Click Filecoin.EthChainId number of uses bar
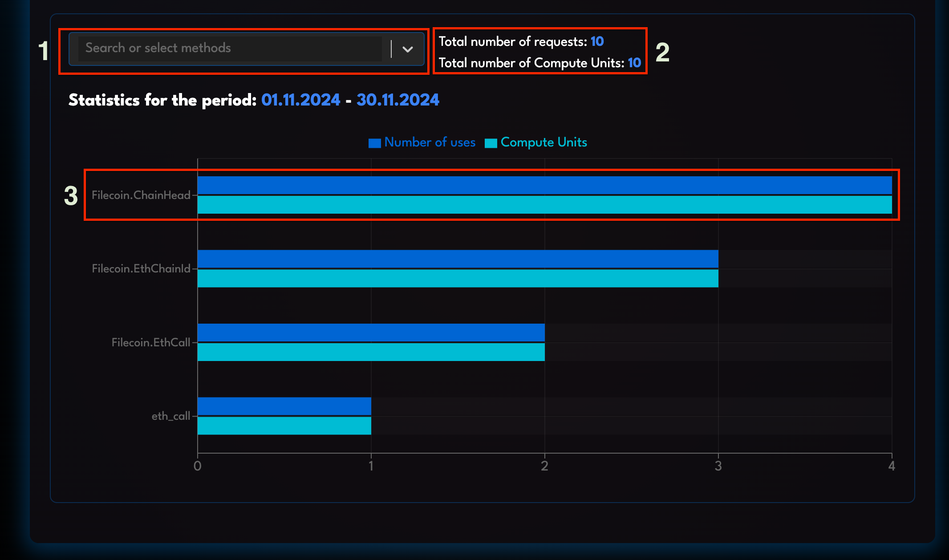 pos(458,259)
